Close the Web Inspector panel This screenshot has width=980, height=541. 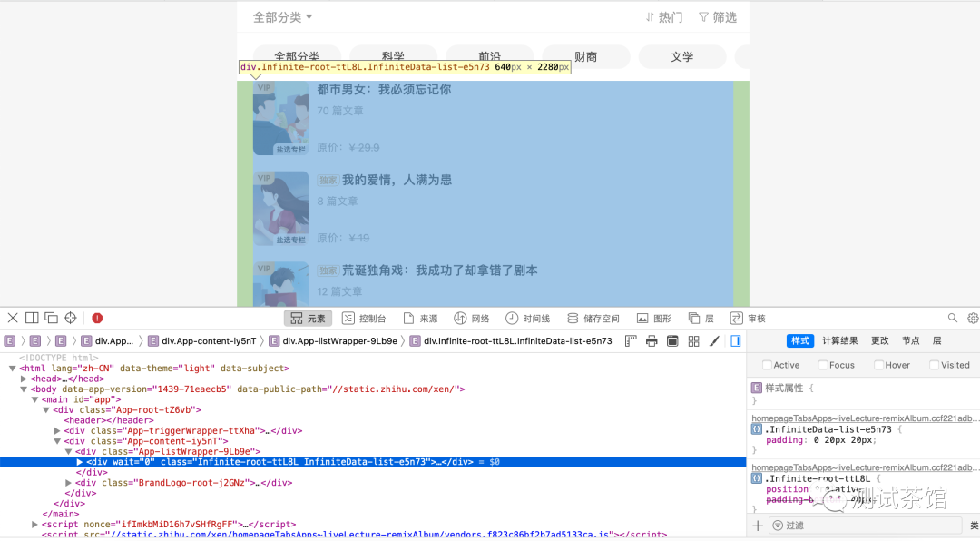coord(13,318)
